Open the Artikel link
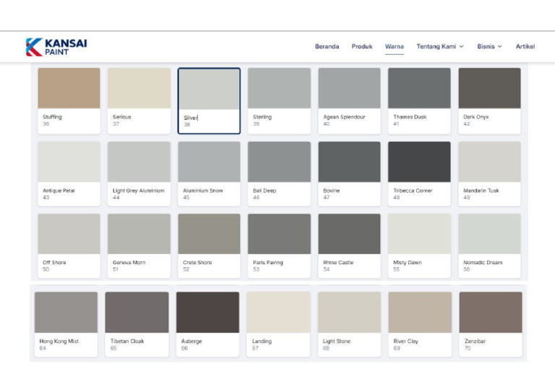The height and width of the screenshot is (392, 555). click(525, 46)
